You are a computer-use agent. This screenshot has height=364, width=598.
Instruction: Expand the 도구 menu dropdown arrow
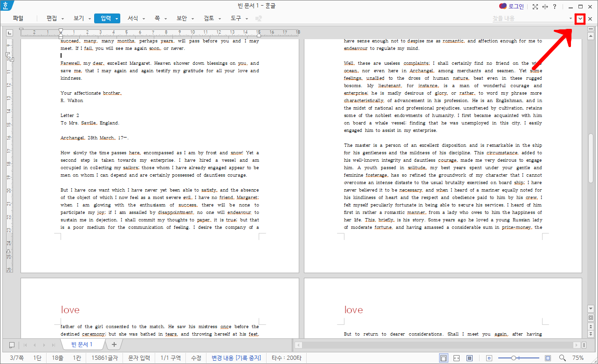click(247, 19)
